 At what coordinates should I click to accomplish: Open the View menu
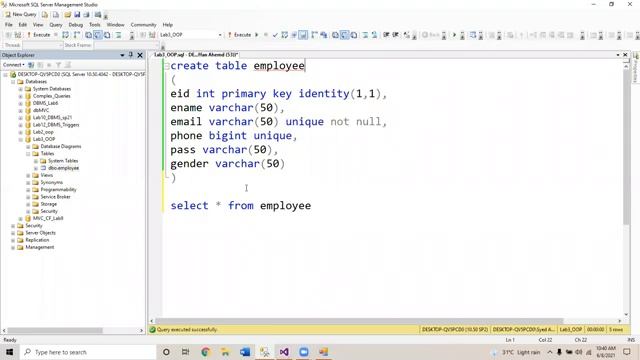click(38, 25)
